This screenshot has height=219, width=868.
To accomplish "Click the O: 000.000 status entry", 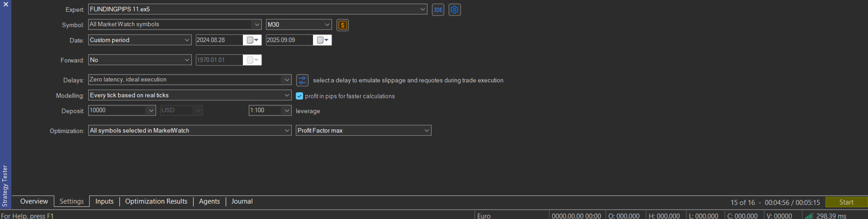I will coord(624,216).
